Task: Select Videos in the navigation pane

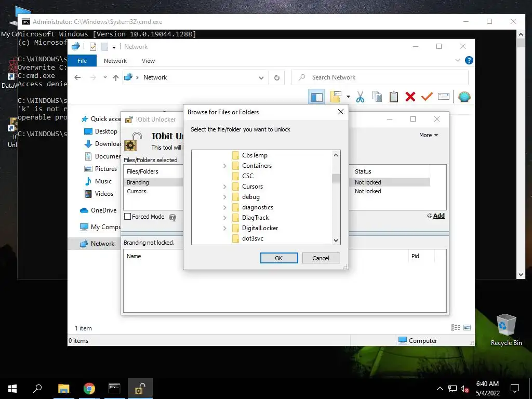Action: [x=99, y=194]
